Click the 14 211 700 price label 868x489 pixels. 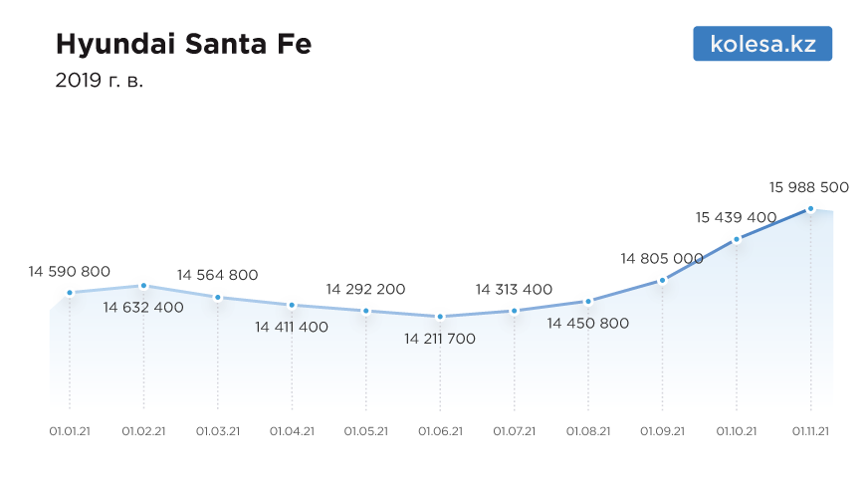tap(440, 339)
